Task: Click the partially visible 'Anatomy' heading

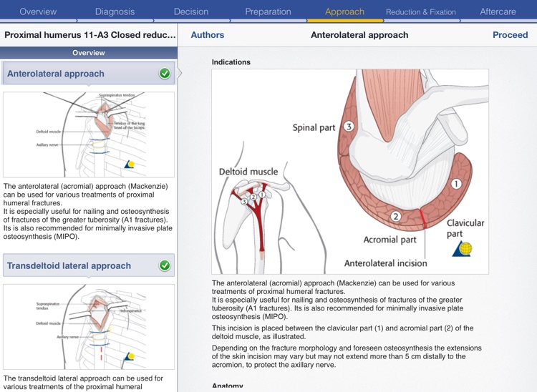Action: [x=228, y=386]
